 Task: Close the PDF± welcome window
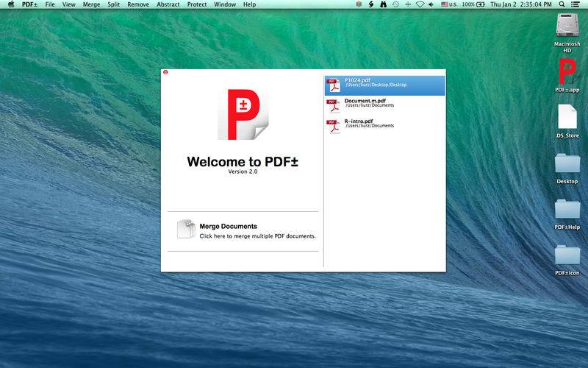[166, 72]
